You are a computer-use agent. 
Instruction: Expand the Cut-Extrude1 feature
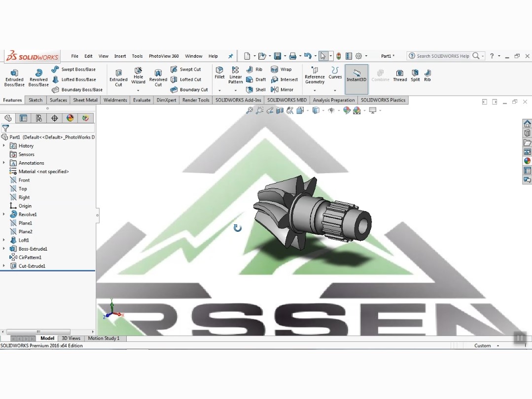pos(4,266)
